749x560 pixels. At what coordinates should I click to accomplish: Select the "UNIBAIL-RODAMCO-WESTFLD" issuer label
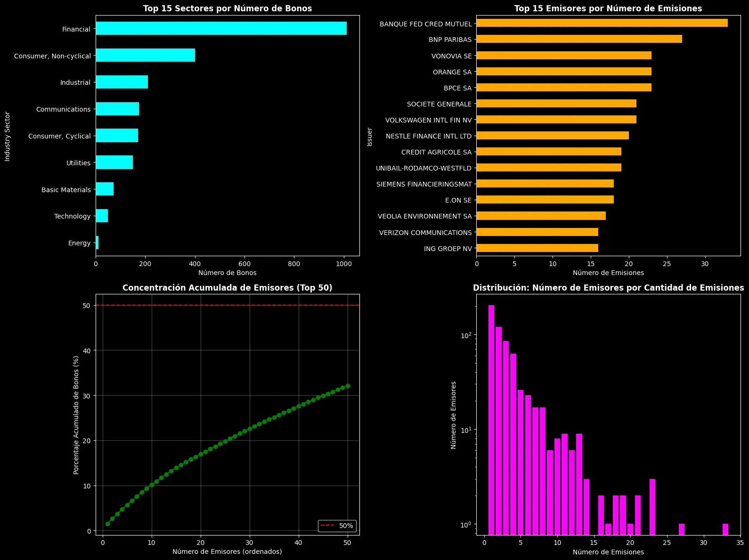(x=423, y=168)
